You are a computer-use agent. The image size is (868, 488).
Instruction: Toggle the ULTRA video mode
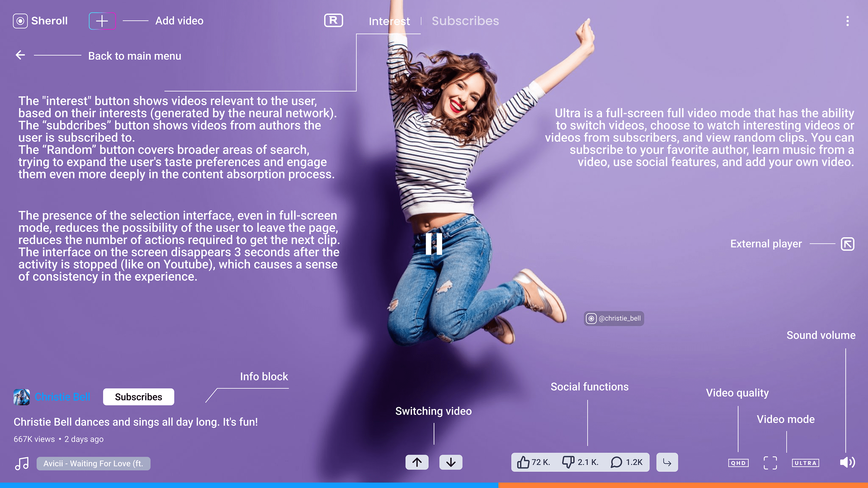point(805,463)
